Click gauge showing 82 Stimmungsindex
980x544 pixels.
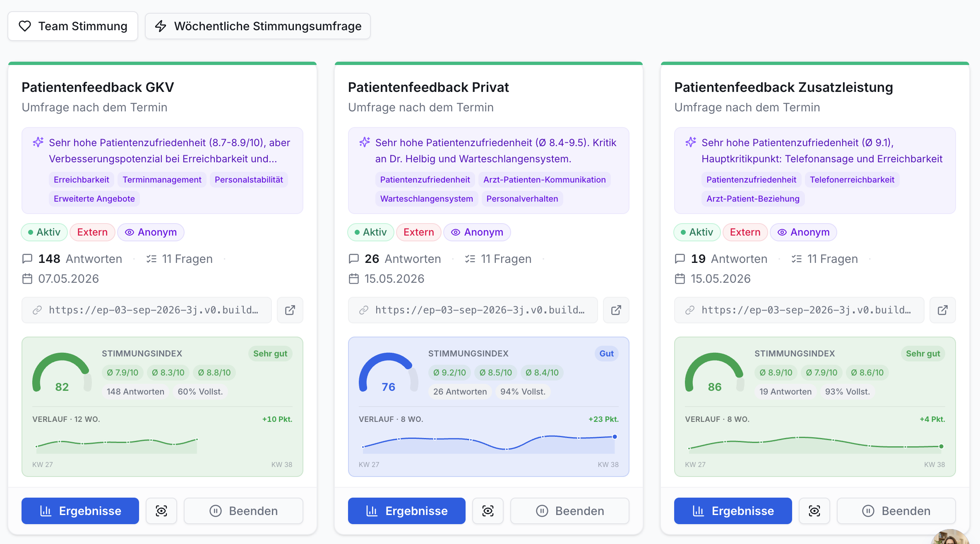coord(62,373)
